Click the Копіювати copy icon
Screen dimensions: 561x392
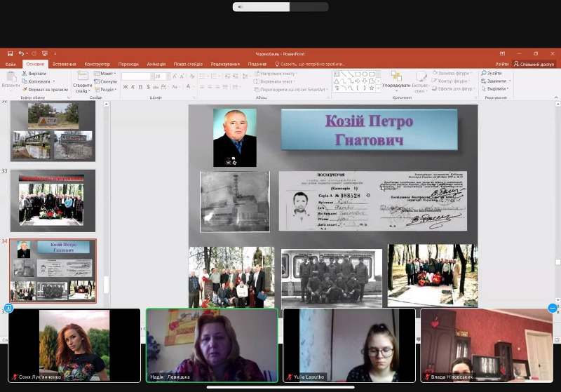click(x=25, y=81)
